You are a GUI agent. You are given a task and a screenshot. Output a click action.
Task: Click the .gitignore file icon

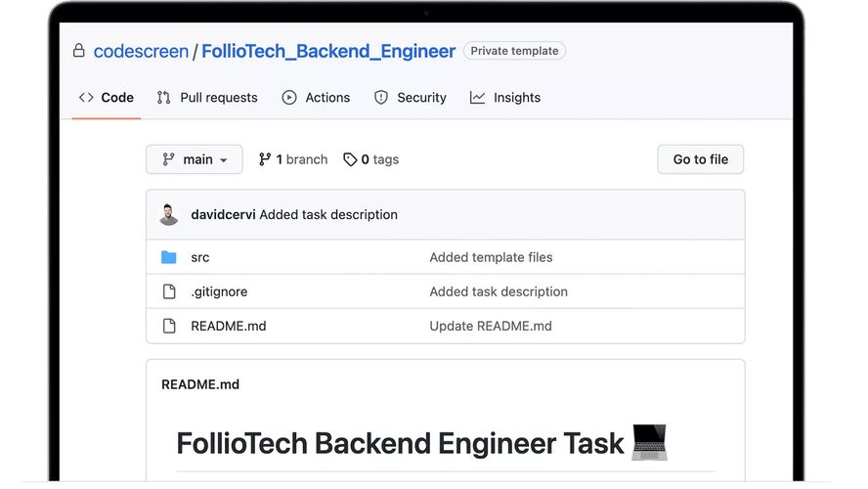click(x=169, y=291)
